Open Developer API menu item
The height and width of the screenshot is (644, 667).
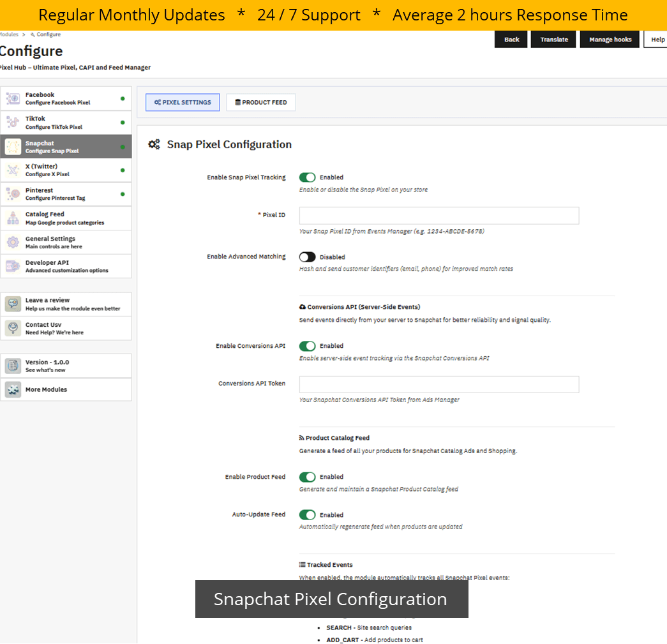pos(66,266)
